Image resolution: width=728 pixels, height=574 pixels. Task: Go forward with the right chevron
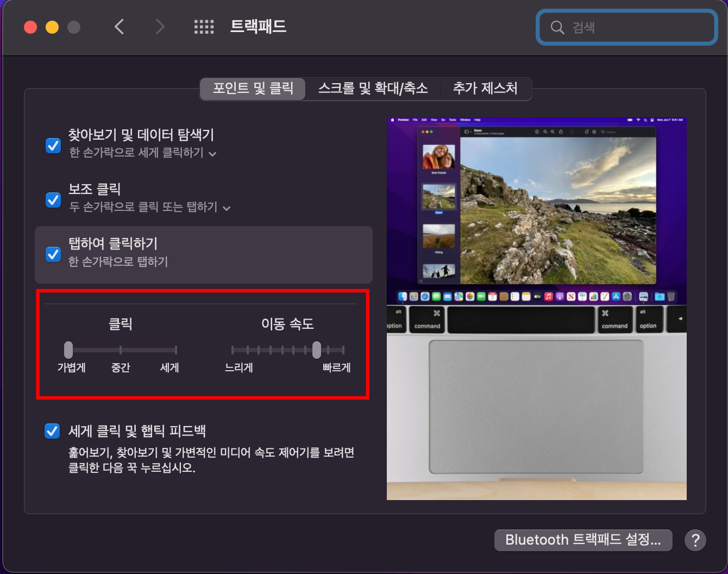(x=159, y=27)
